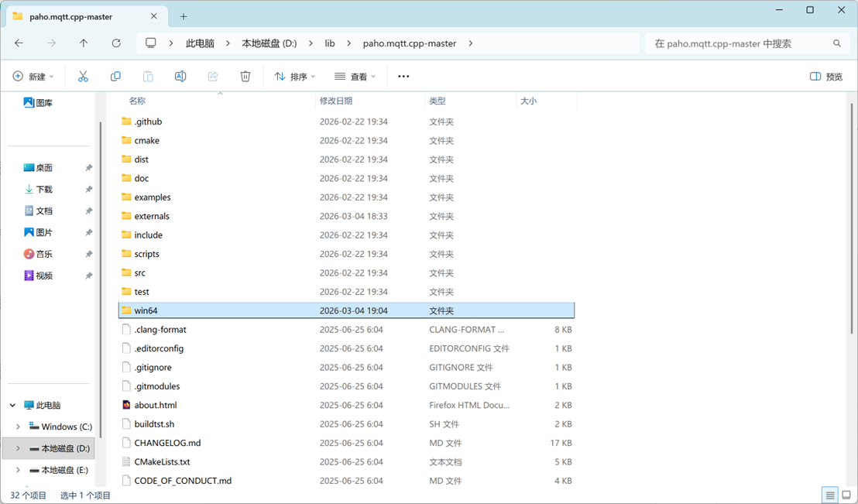Open Gallery (图库) in the sidebar
This screenshot has height=504, width=858.
(x=38, y=102)
